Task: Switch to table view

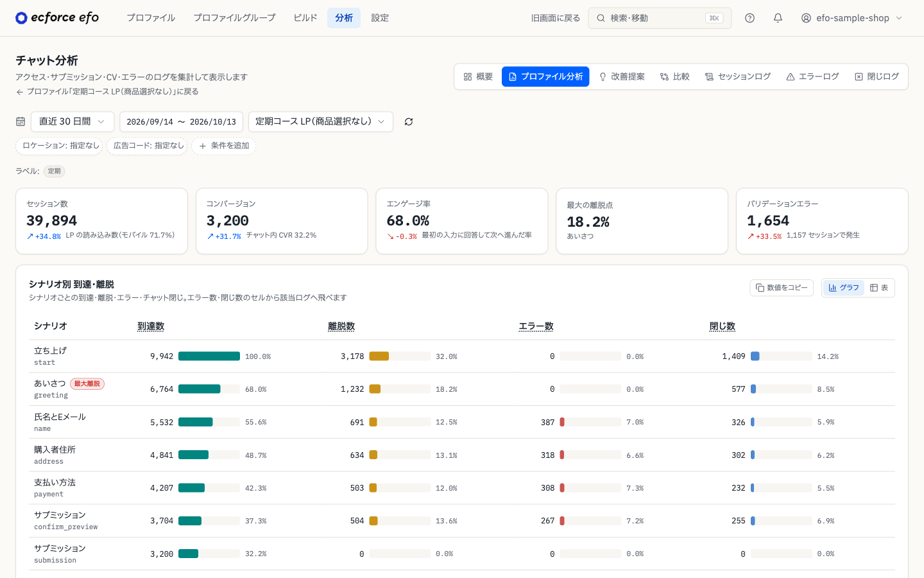Action: click(879, 288)
